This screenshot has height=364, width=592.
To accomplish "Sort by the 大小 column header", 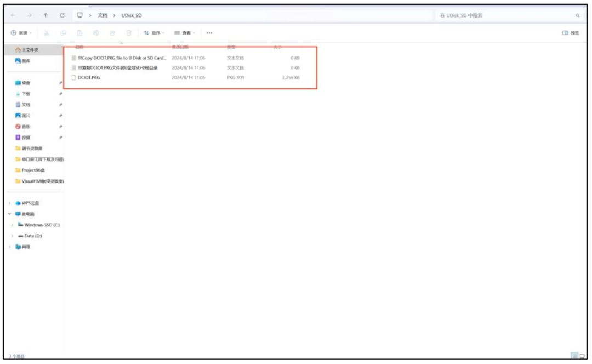I will pyautogui.click(x=277, y=47).
